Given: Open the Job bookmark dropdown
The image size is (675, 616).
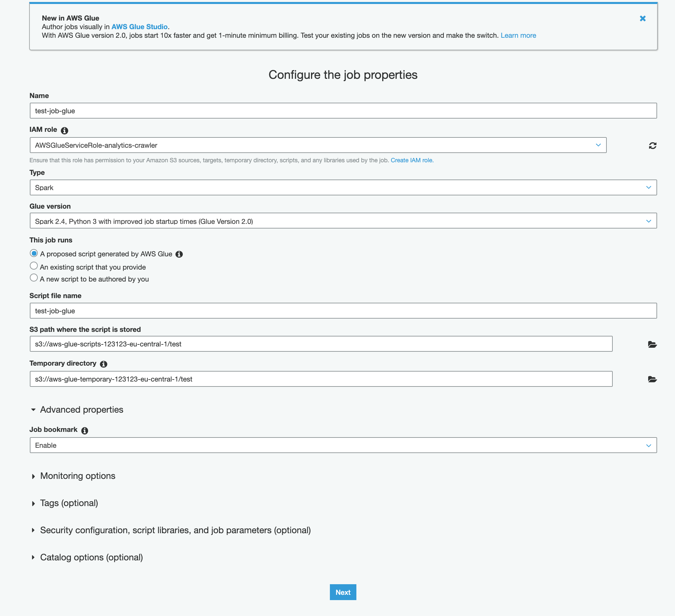Looking at the screenshot, I should [x=343, y=445].
